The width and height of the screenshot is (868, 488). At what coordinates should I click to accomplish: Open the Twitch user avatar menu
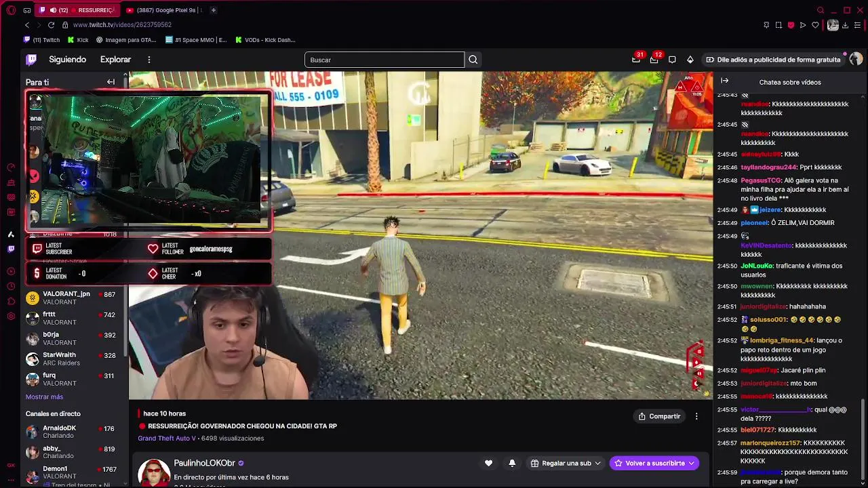tap(856, 60)
